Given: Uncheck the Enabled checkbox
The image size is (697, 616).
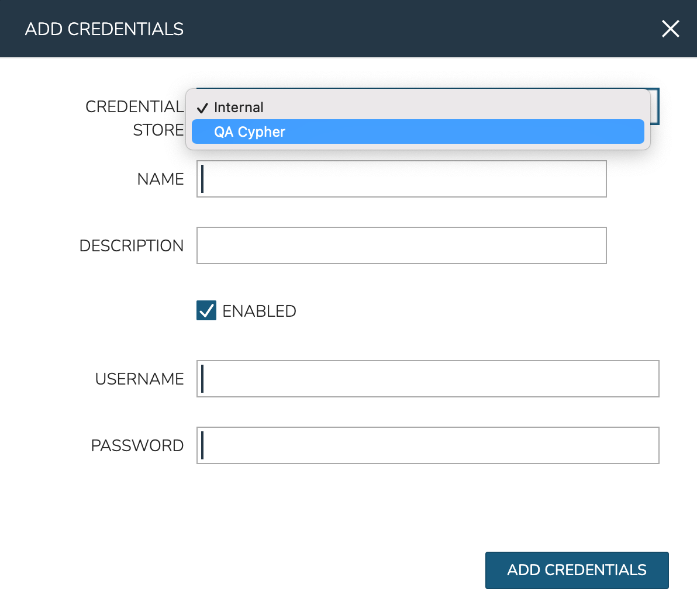Looking at the screenshot, I should [206, 311].
